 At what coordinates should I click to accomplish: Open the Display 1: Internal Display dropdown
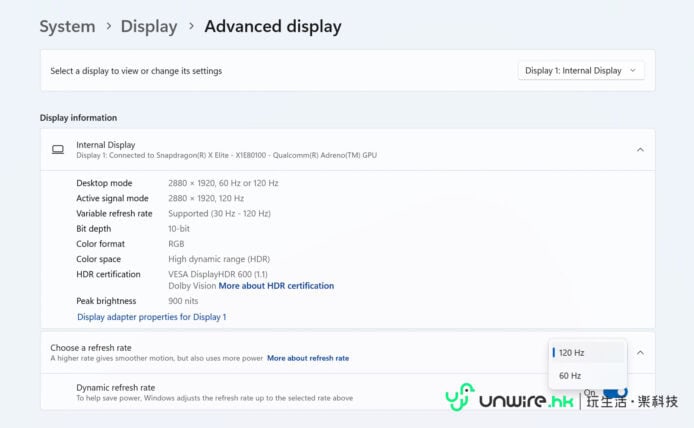pyautogui.click(x=581, y=71)
